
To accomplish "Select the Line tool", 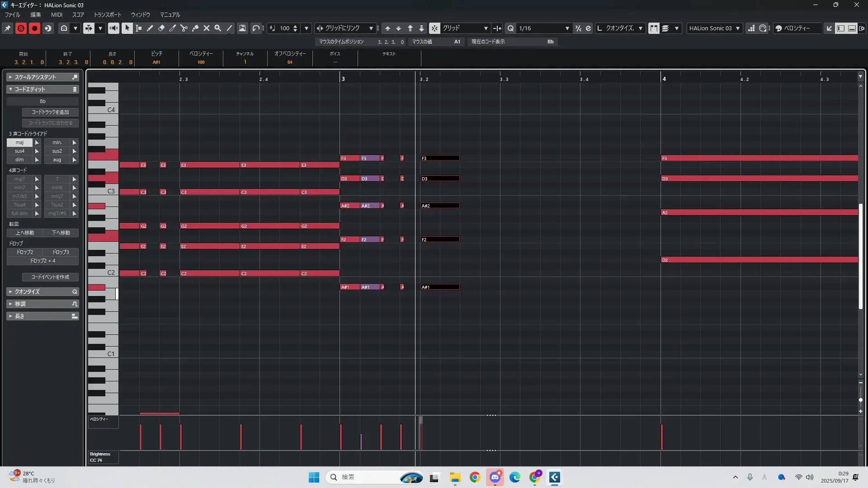I will coord(229,28).
